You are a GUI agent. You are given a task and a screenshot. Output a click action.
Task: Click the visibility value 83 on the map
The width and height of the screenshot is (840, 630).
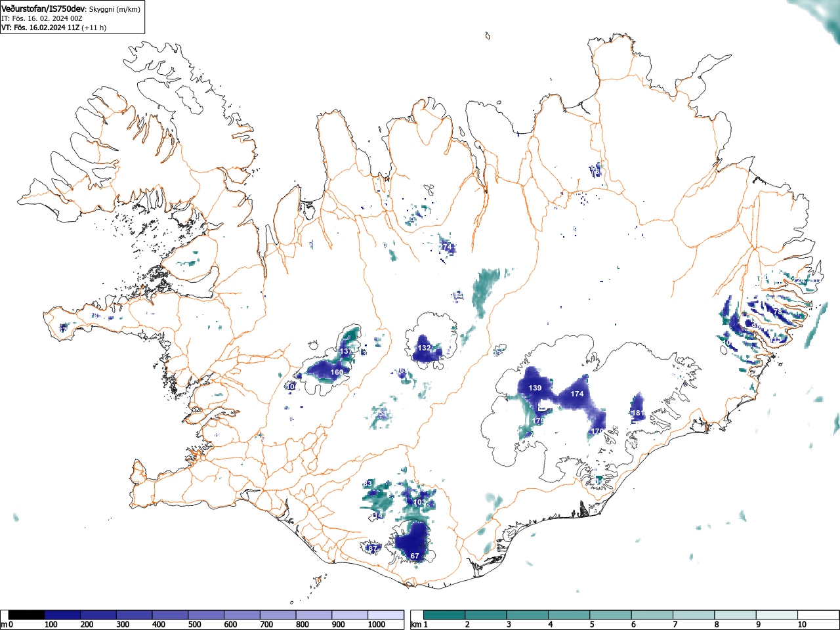click(368, 484)
